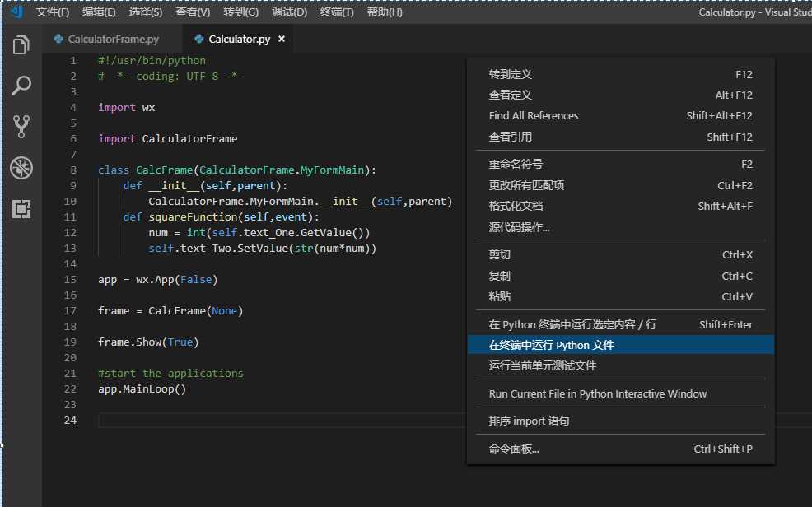Open the Explorer files icon in activity bar
This screenshot has height=507, width=812.
click(x=21, y=45)
